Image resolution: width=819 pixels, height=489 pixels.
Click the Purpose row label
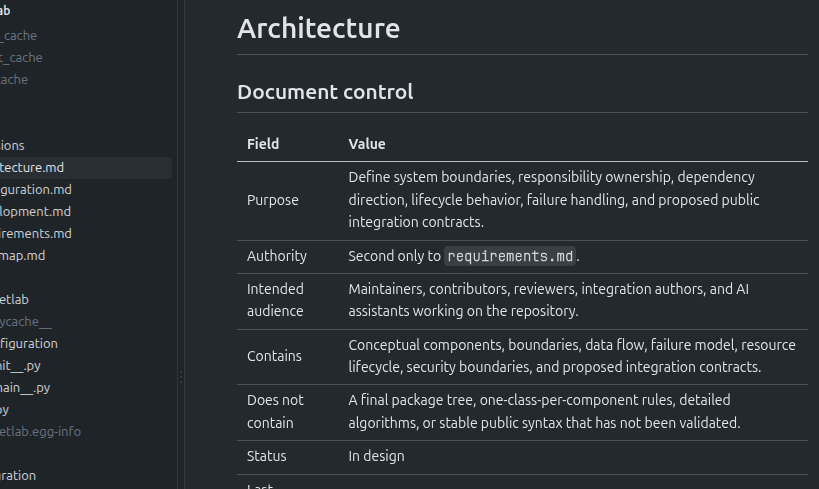[273, 200]
